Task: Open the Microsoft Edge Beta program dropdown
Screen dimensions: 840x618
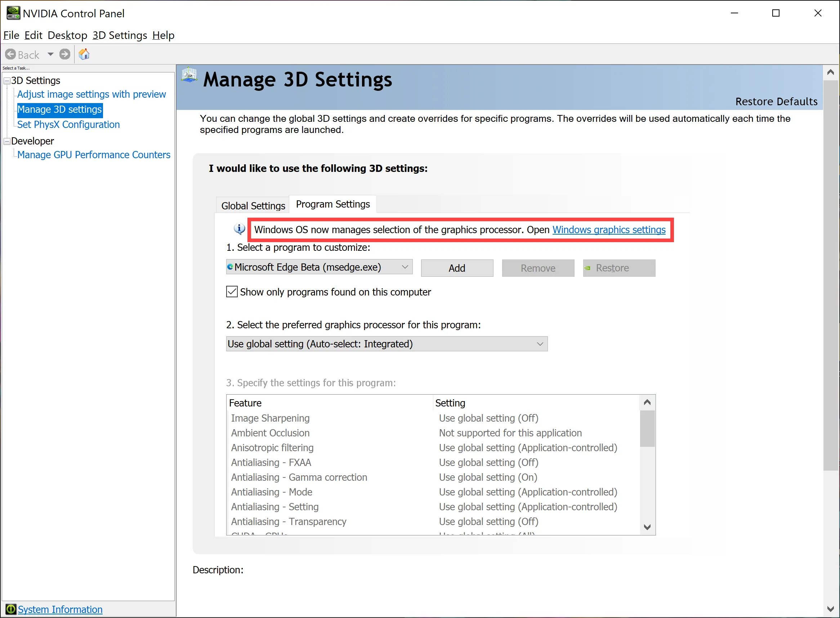Action: coord(405,267)
